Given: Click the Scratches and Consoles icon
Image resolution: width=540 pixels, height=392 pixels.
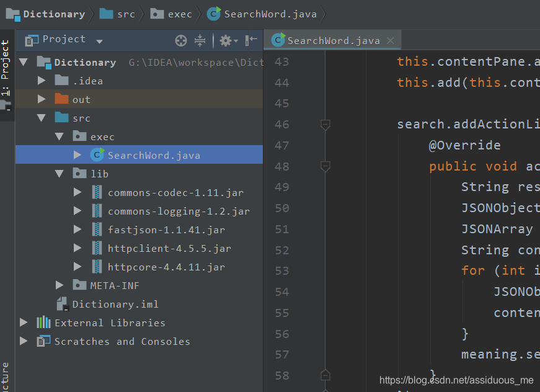Looking at the screenshot, I should (x=44, y=341).
